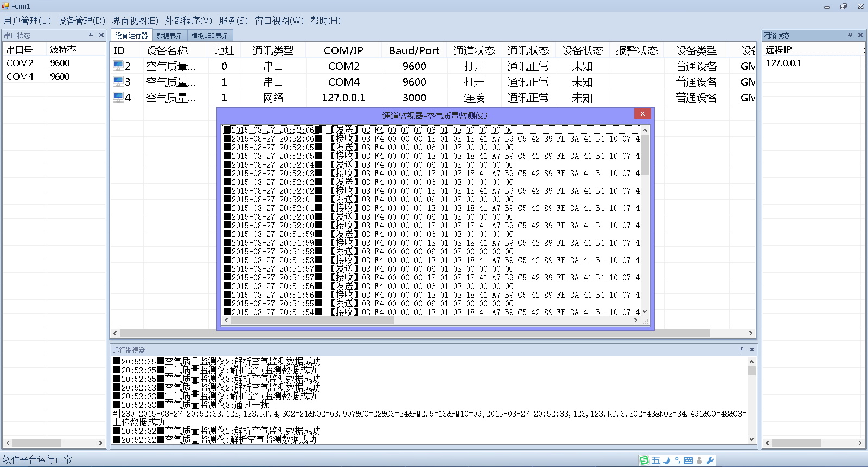
Task: Click horizontal scrollbar thumb in 通道监视器
Action: point(312,321)
